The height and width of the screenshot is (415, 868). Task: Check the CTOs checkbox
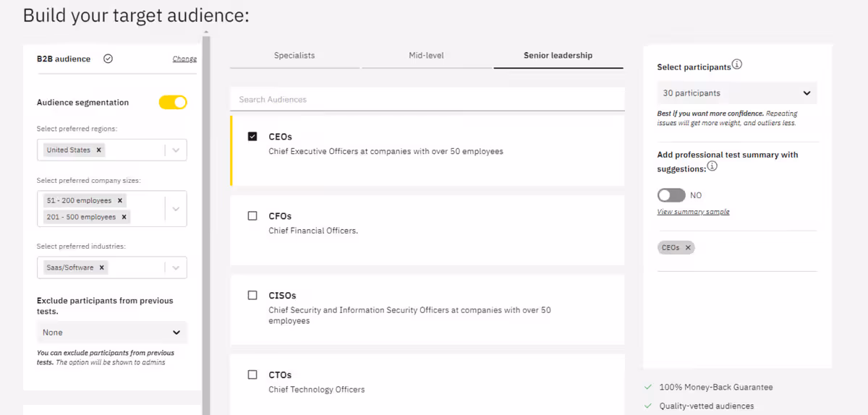pyautogui.click(x=252, y=375)
